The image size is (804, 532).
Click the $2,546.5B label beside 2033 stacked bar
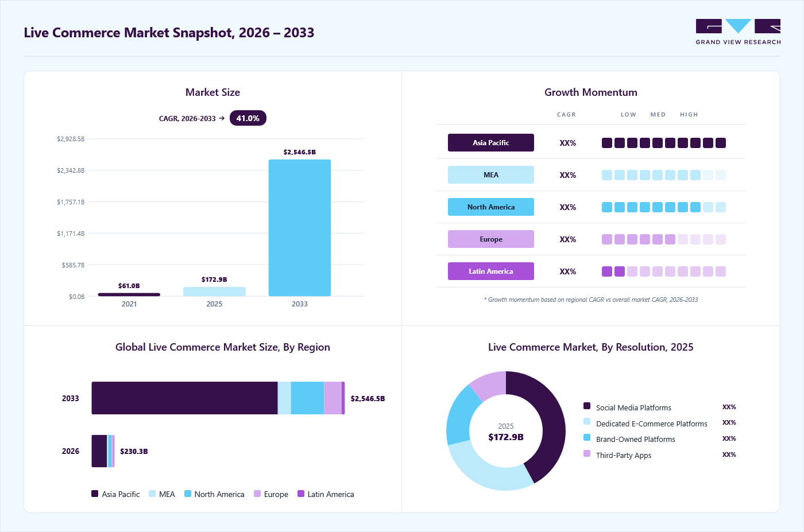368,398
